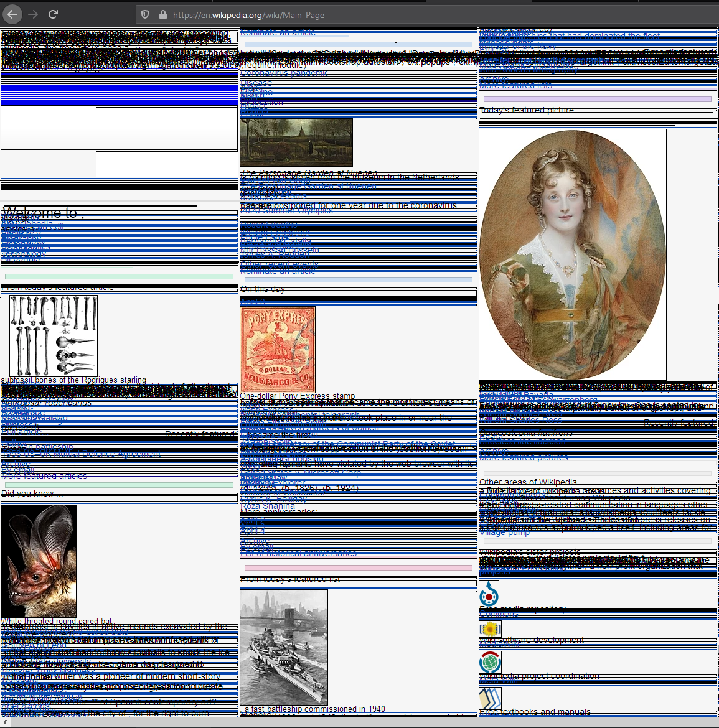This screenshot has width=719, height=728.
Task: Open the featured oval portrait of a woman
Action: click(x=573, y=254)
